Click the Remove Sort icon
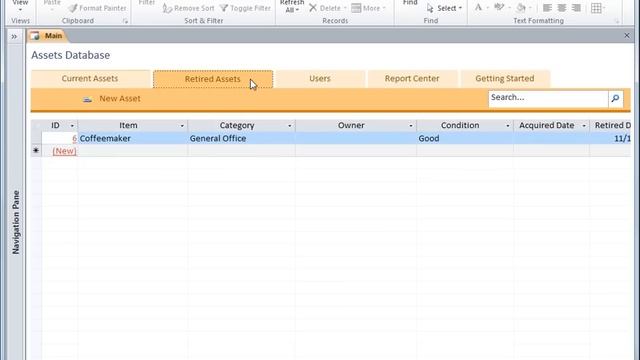 click(x=167, y=8)
